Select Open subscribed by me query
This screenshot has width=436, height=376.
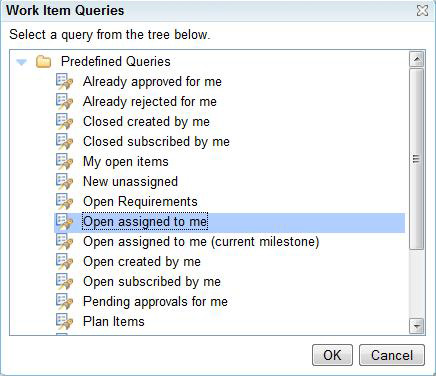pos(152,282)
